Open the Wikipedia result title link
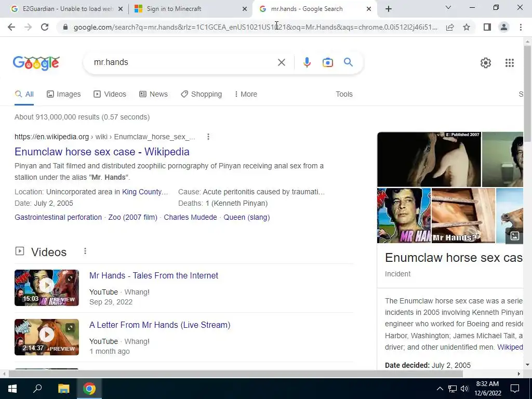The height and width of the screenshot is (399, 532). click(102, 152)
